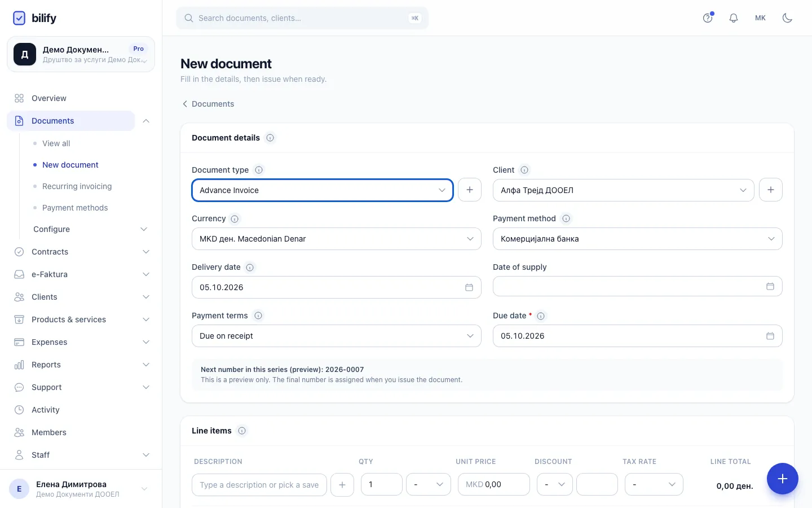
Task: Open Payment methods in sidebar
Action: tap(75, 208)
